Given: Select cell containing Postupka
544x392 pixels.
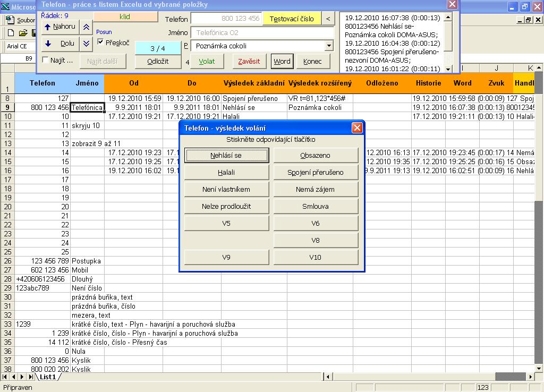Looking at the screenshot, I should click(x=87, y=261).
